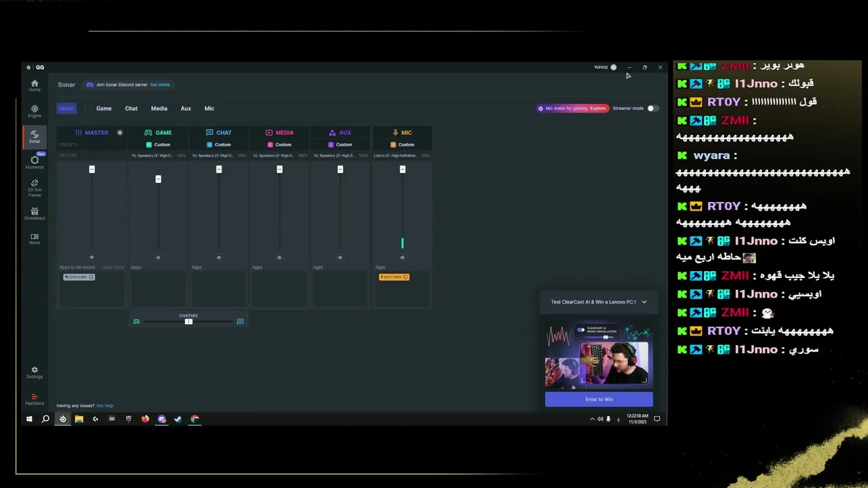The height and width of the screenshot is (488, 868).
Task: Open File Explorer from the taskbar
Action: [79, 419]
